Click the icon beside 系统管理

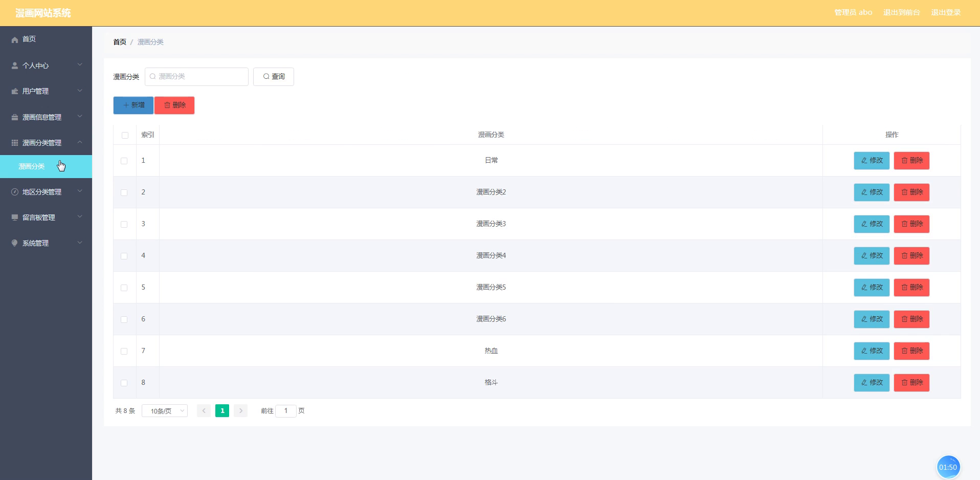[x=15, y=243]
